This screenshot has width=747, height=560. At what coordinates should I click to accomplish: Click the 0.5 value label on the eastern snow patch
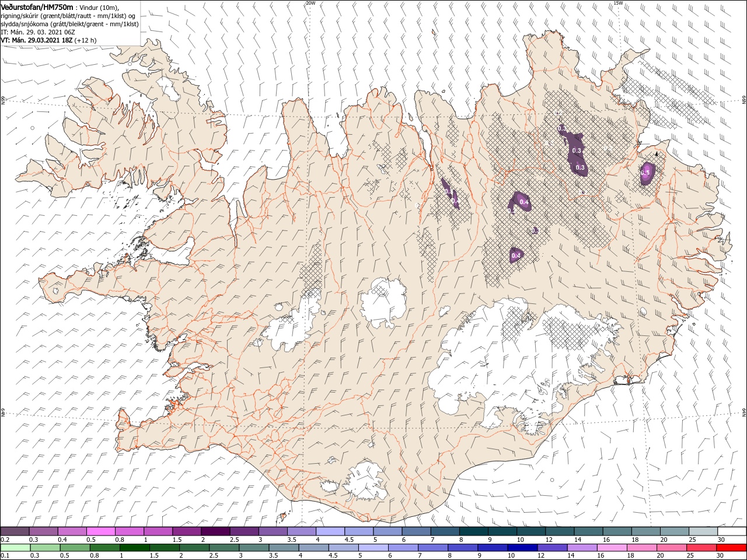[645, 173]
